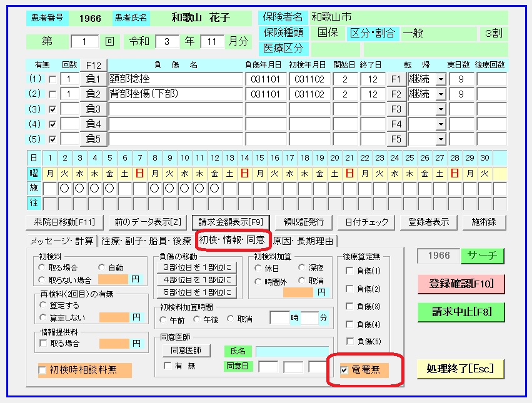Select 取る場合 radio under 初検料

click(43, 267)
